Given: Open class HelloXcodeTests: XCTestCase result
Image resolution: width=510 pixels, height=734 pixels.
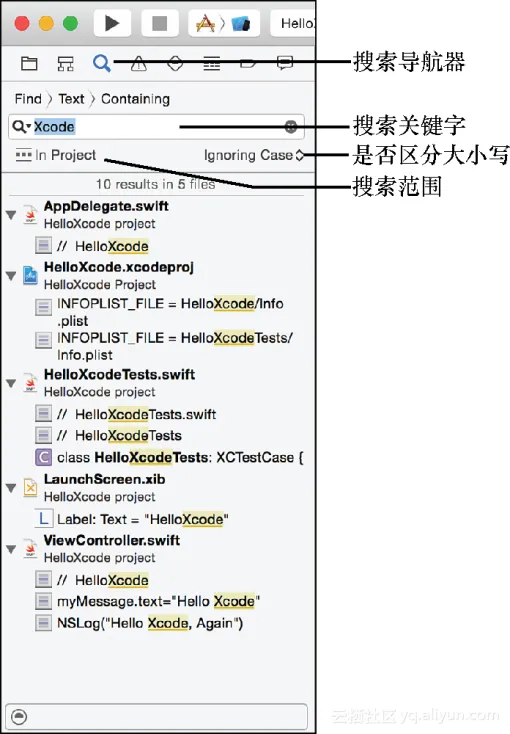Looking at the screenshot, I should click(180, 457).
